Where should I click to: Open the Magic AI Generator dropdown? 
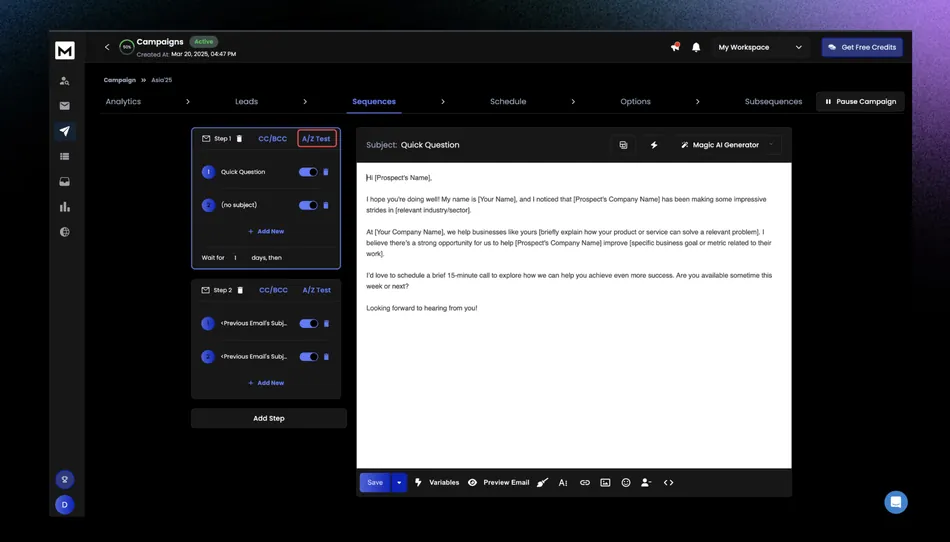pyautogui.click(x=727, y=145)
